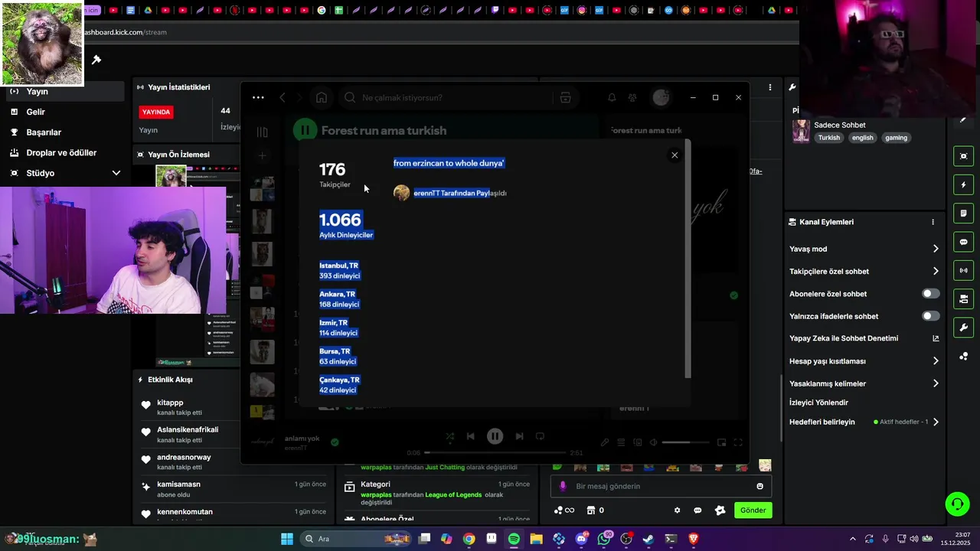Skip to next track in Spotify
Image resolution: width=980 pixels, height=551 pixels.
tap(519, 436)
